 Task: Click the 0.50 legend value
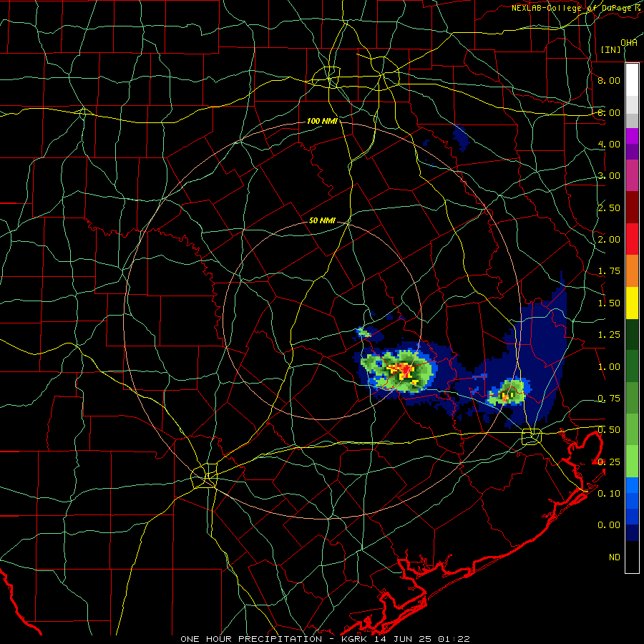tap(609, 430)
